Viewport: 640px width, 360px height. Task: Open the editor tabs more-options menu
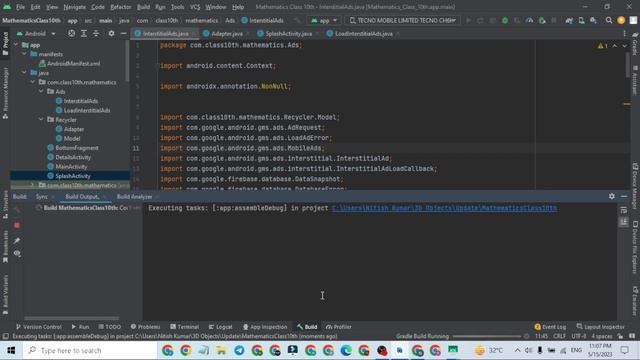click(624, 33)
